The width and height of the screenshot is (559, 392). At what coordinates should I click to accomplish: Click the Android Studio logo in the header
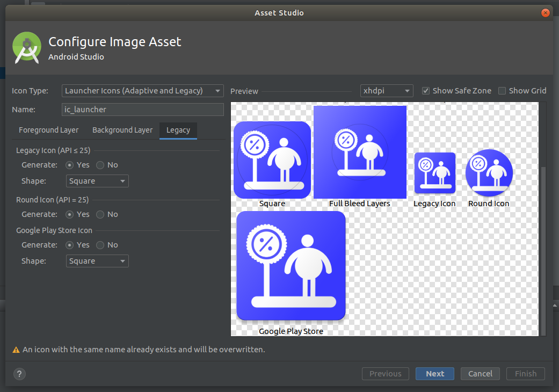click(26, 48)
